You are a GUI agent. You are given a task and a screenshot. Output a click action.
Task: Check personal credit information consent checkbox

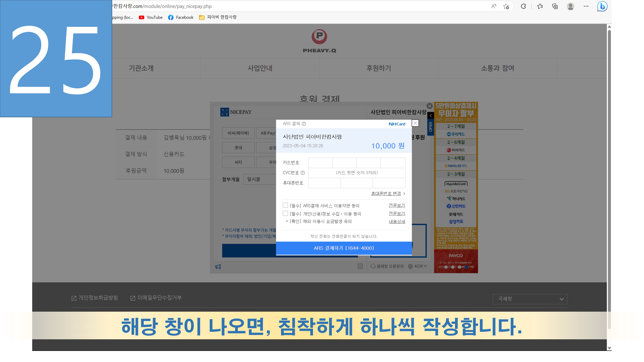[x=285, y=213]
